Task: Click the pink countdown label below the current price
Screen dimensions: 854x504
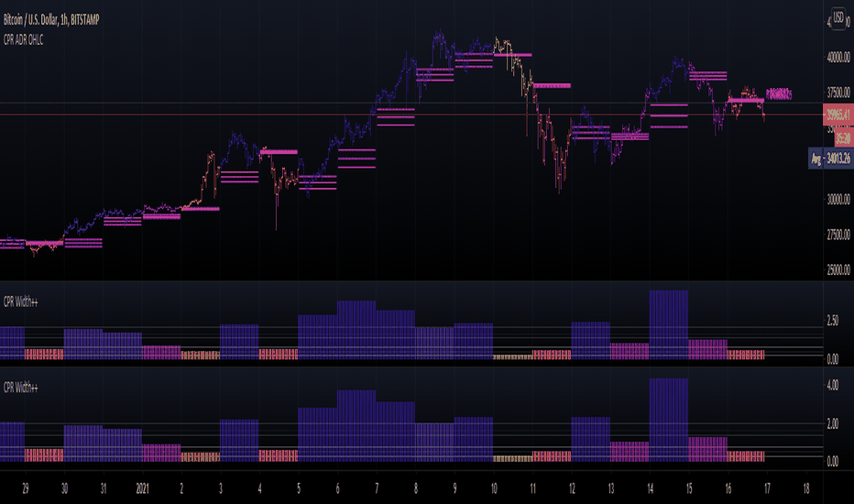Action: click(843, 139)
